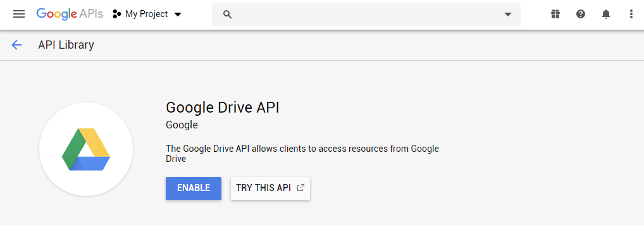Open the hamburger navigation menu

[x=19, y=15]
